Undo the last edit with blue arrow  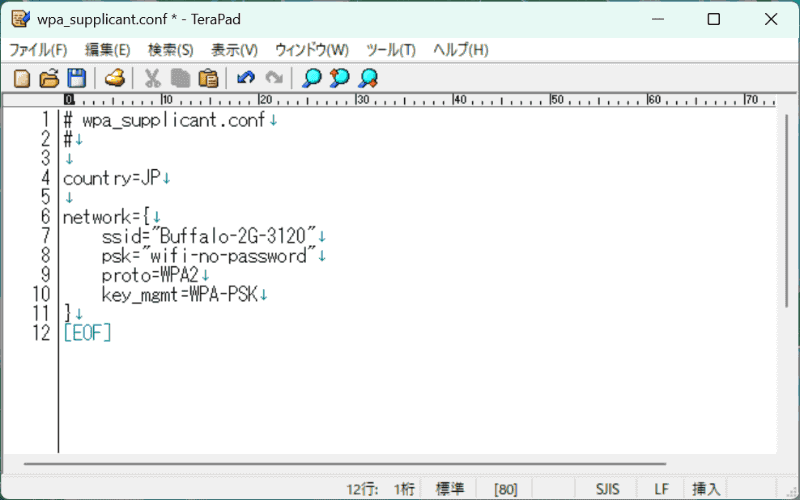[246, 79]
